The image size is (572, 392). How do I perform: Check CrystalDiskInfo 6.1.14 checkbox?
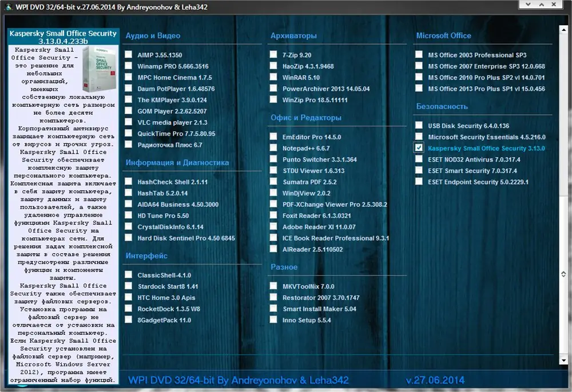click(x=128, y=227)
